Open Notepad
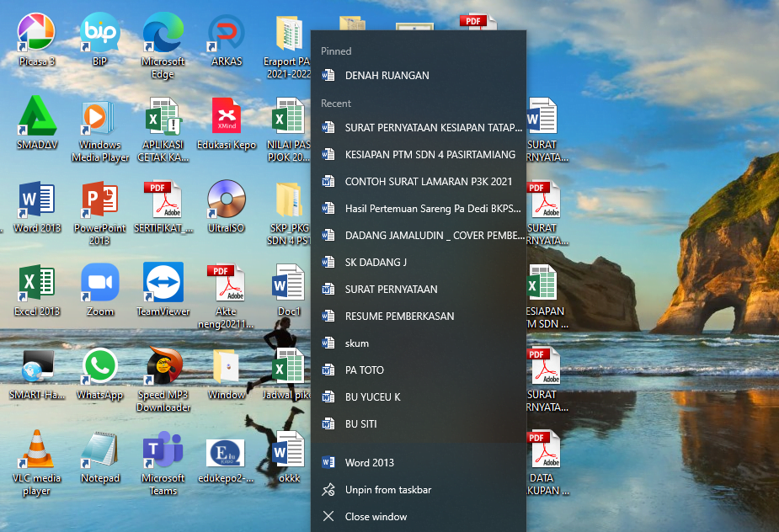779x532 pixels. pyautogui.click(x=99, y=446)
